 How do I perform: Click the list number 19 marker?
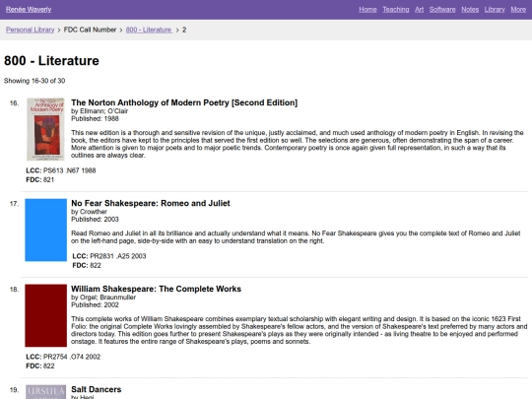tap(14, 390)
